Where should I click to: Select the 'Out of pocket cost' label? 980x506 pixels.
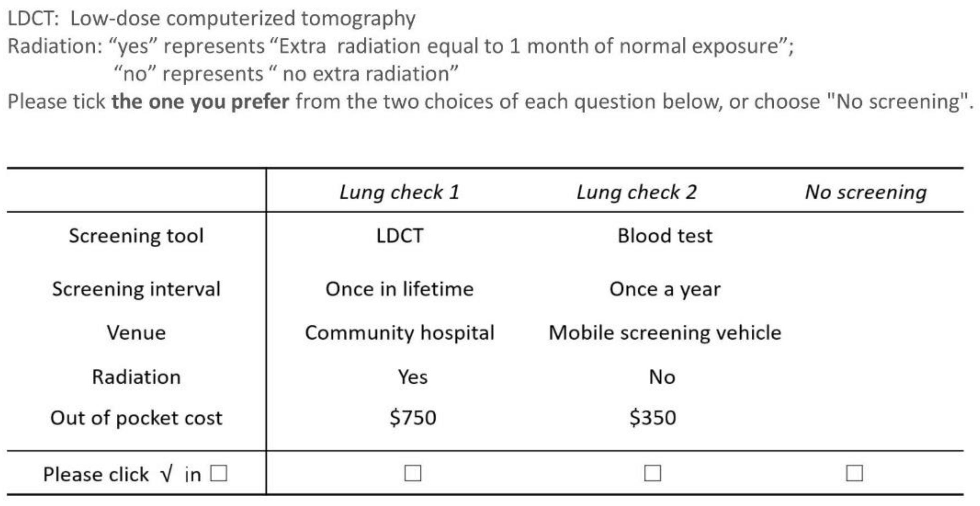coord(136,418)
